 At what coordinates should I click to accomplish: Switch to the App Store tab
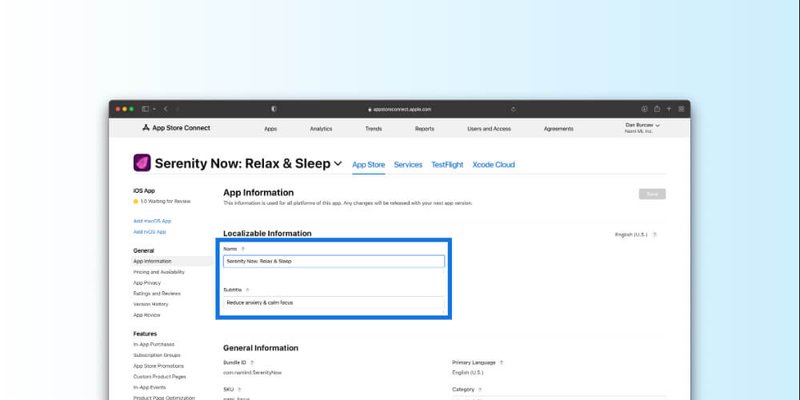pos(368,165)
